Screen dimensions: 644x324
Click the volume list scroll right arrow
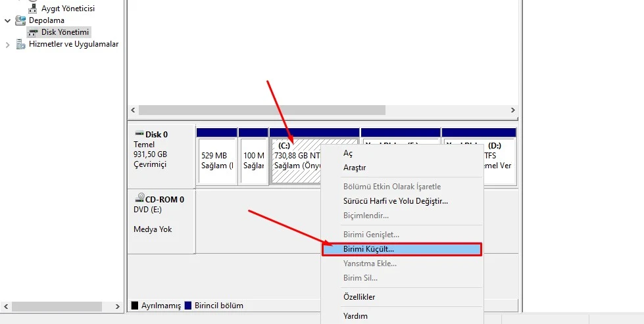click(512, 110)
